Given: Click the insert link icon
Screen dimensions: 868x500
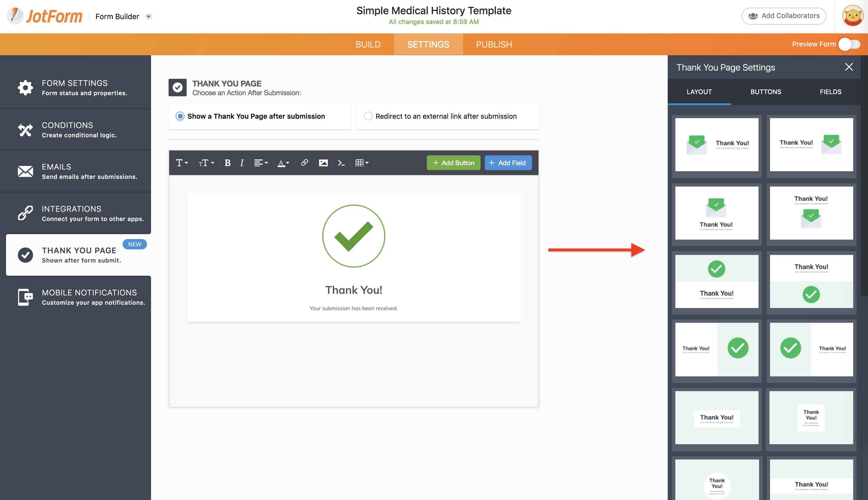Looking at the screenshot, I should (x=304, y=163).
